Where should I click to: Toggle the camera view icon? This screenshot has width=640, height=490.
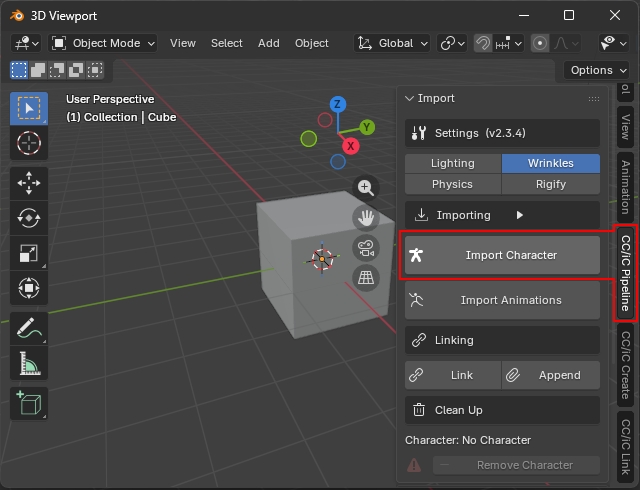pos(366,248)
